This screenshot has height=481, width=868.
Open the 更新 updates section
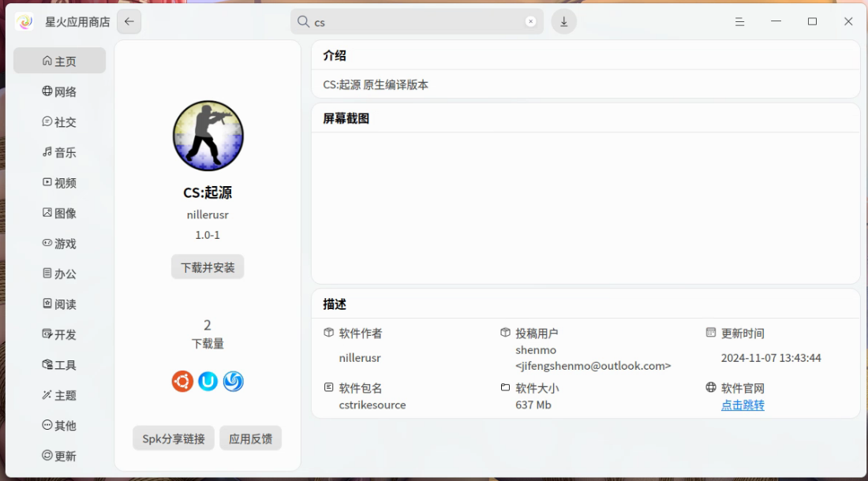tap(59, 456)
